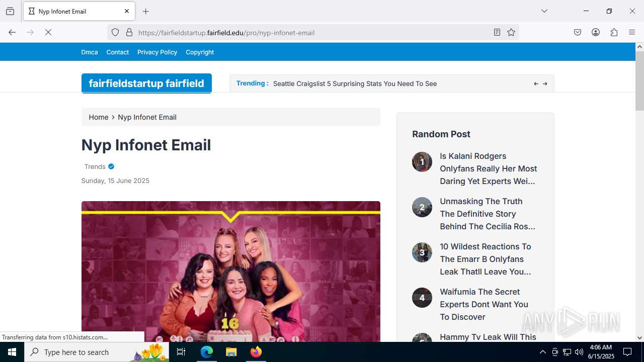View site security lock information

[x=129, y=32]
